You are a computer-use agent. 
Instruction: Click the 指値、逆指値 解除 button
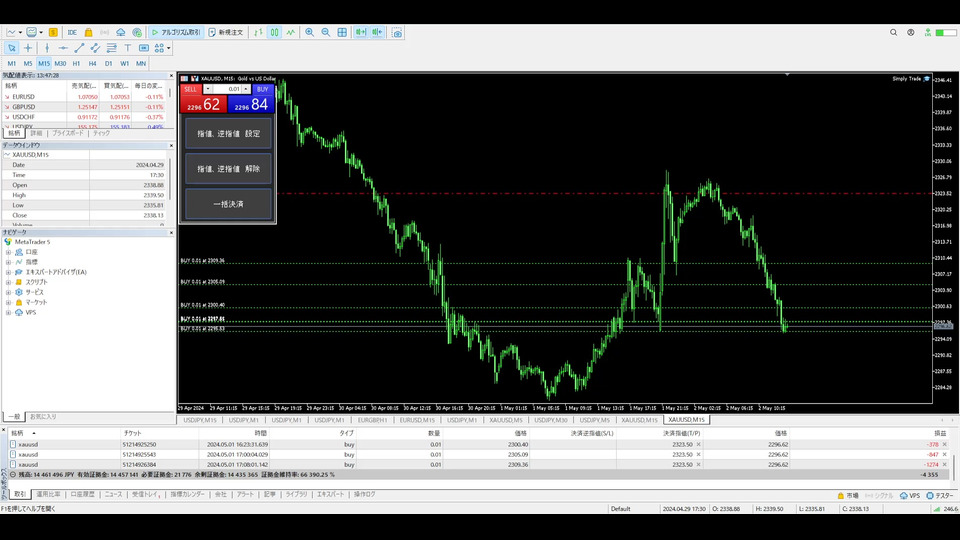coord(228,169)
